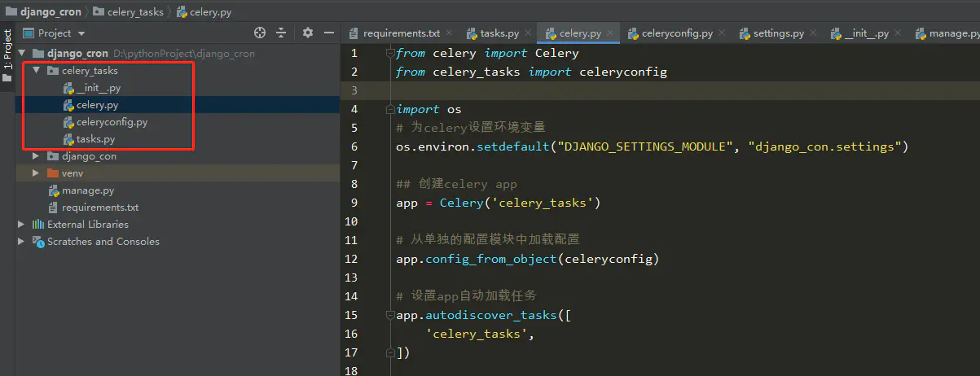Click the locate current file crosshair icon

[260, 33]
